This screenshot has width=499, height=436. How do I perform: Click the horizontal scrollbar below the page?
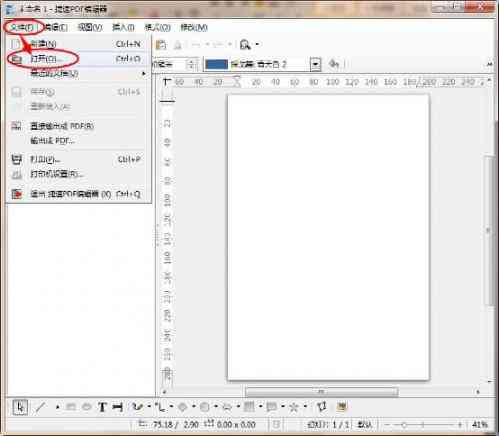pos(321,392)
